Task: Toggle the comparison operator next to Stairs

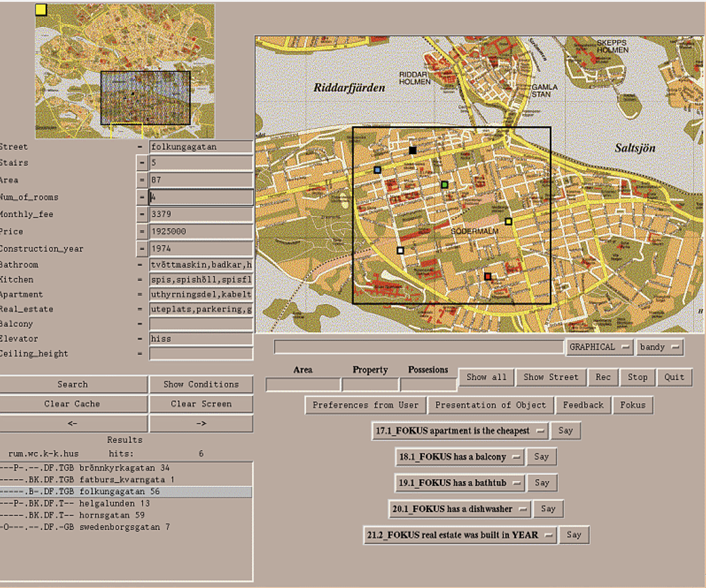Action: (x=142, y=162)
